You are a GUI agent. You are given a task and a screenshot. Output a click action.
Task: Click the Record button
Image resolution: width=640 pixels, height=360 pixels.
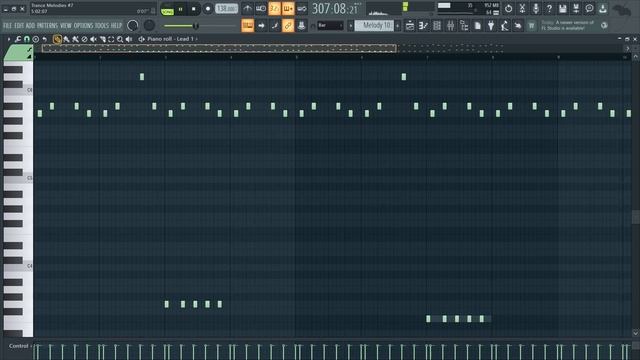click(x=207, y=9)
